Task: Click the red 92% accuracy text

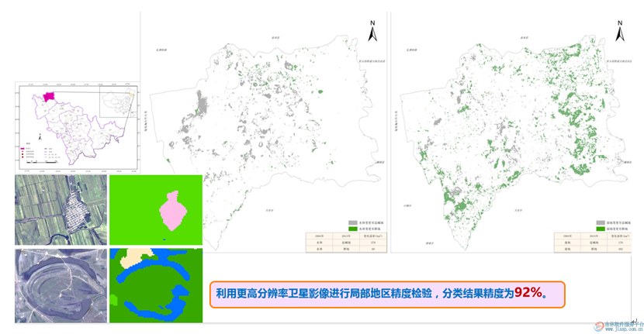Action: coord(528,292)
